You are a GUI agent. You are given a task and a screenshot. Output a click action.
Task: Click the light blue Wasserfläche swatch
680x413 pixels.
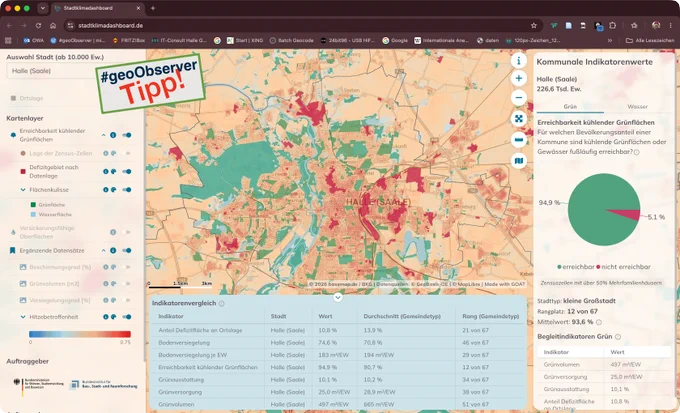tap(33, 214)
